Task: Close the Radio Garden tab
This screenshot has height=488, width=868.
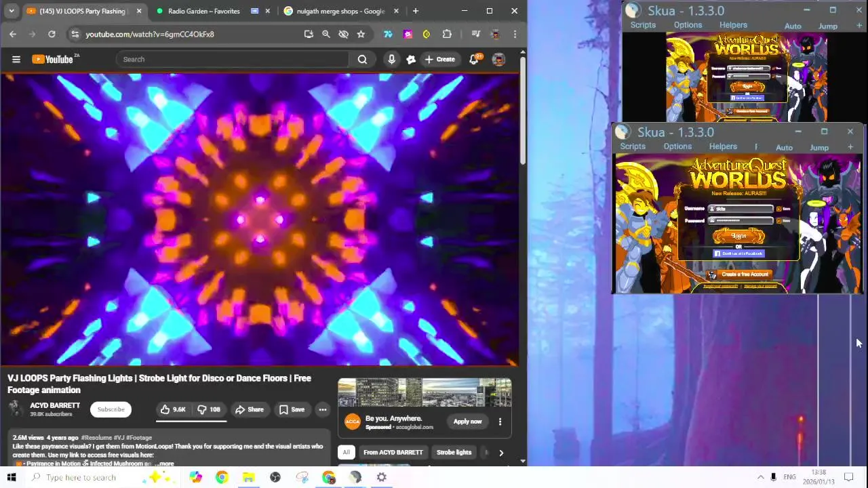Action: tap(268, 11)
